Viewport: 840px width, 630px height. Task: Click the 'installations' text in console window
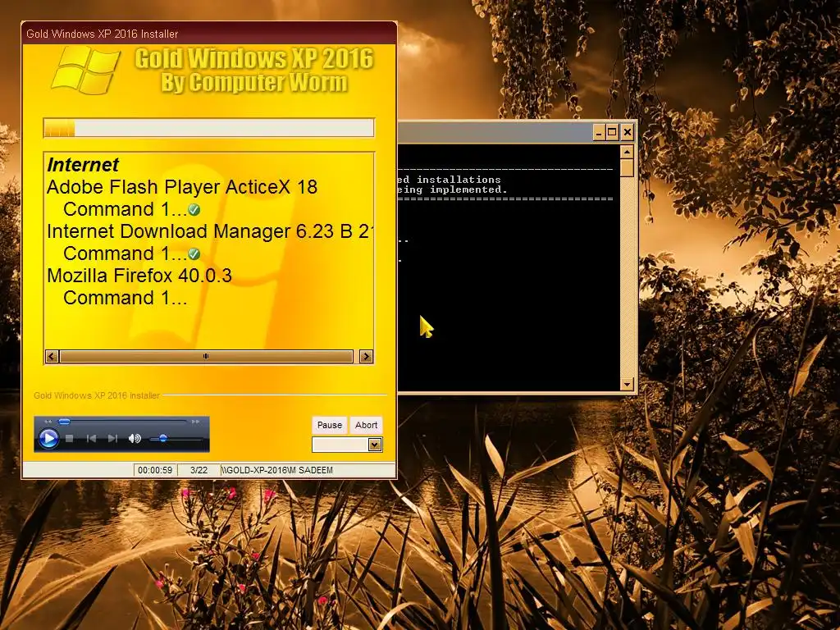(459, 180)
